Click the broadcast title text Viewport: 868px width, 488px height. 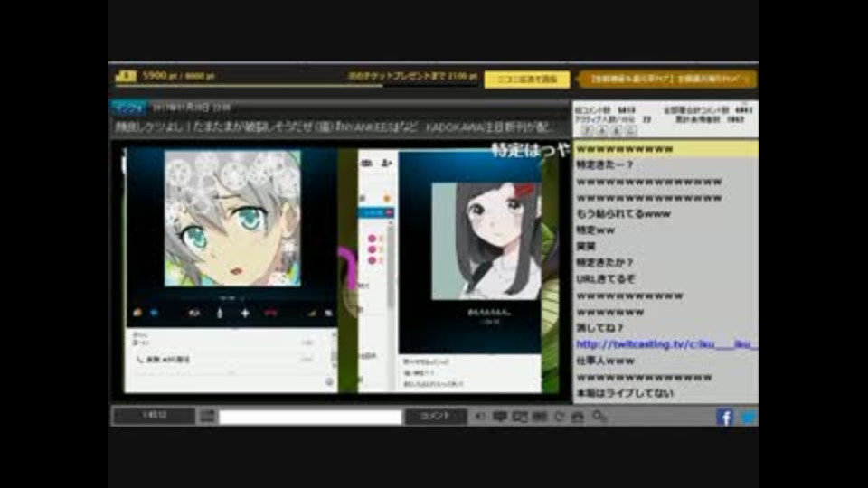pyautogui.click(x=334, y=127)
